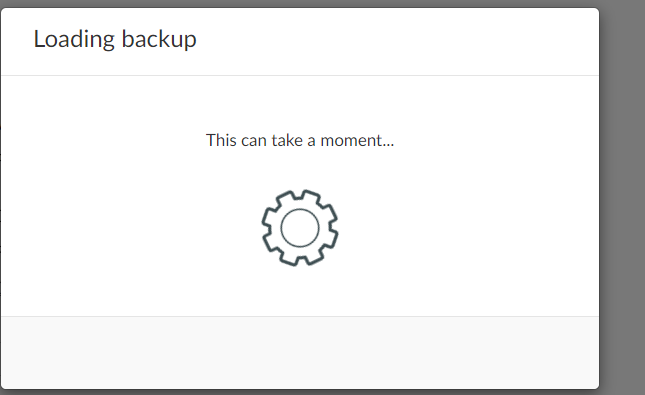Screen dimensions: 645x395
Task: Click the inner circle of the gear spinner
Action: (x=300, y=228)
